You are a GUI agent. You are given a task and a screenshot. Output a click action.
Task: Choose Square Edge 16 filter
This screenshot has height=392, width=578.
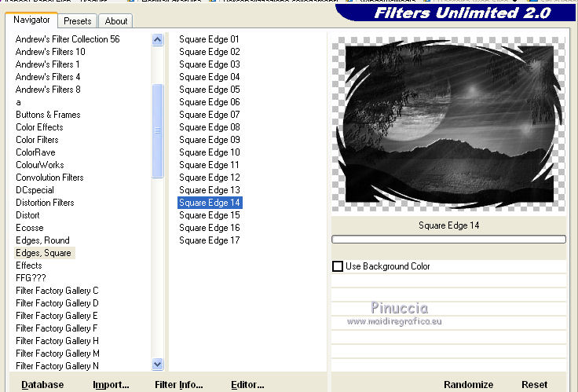pyautogui.click(x=209, y=228)
